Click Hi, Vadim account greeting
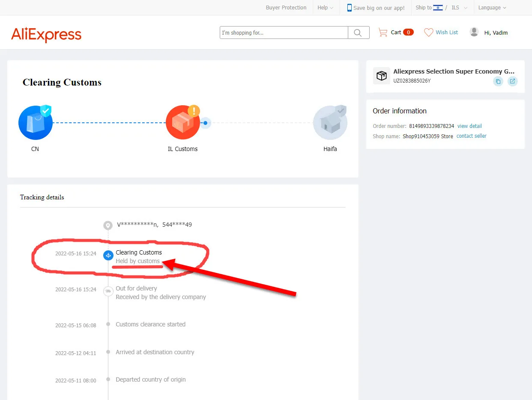Screen dimensions: 532x400 click(496, 33)
